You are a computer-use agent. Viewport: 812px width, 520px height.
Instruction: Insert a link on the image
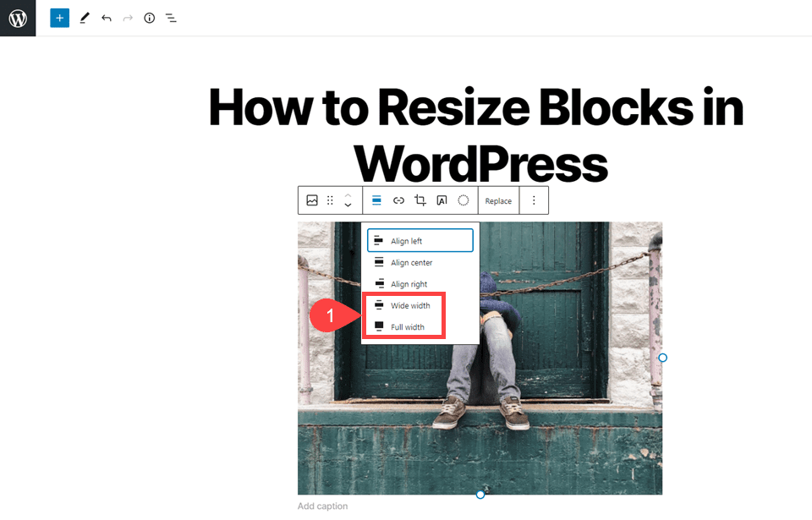398,200
